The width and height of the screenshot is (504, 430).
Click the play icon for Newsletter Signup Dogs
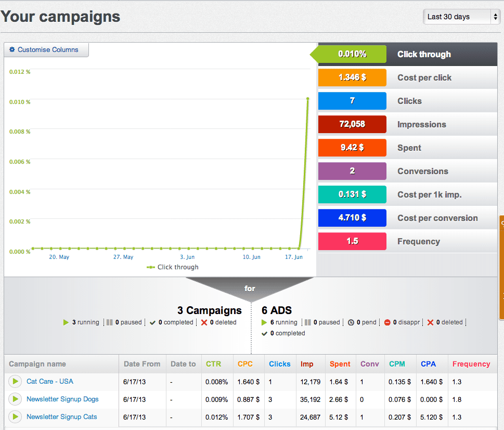click(x=15, y=399)
